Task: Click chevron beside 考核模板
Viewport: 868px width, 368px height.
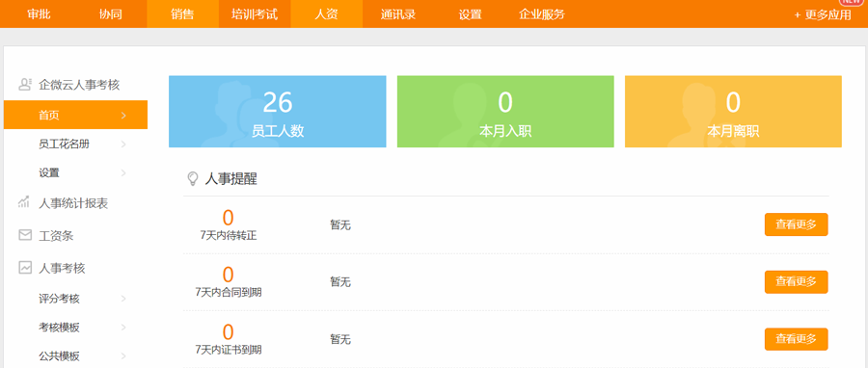Action: (123, 328)
